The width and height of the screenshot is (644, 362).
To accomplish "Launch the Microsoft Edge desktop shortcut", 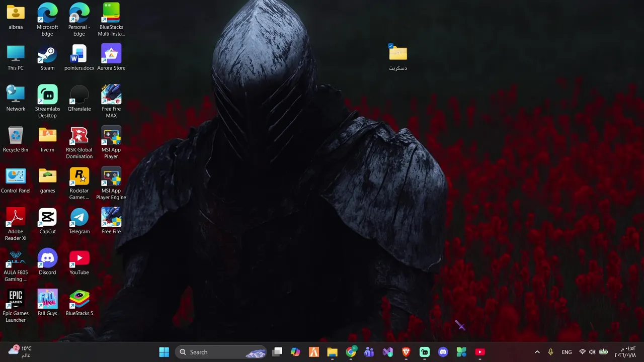I will pos(47,20).
